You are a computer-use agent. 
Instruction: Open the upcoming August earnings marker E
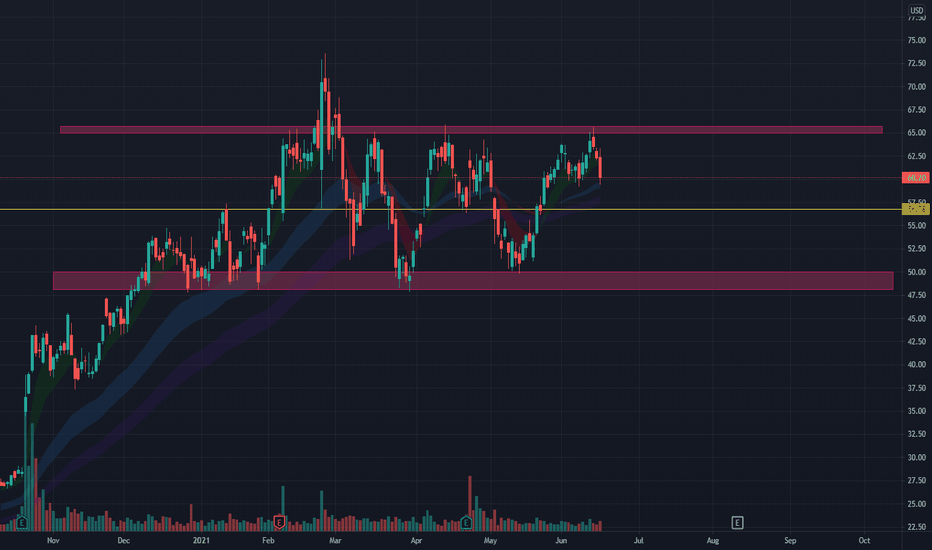(x=737, y=523)
